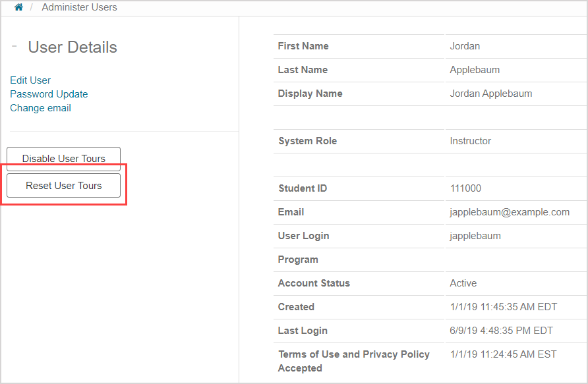The height and width of the screenshot is (384, 588).
Task: Open the Edit User page
Action: click(30, 80)
